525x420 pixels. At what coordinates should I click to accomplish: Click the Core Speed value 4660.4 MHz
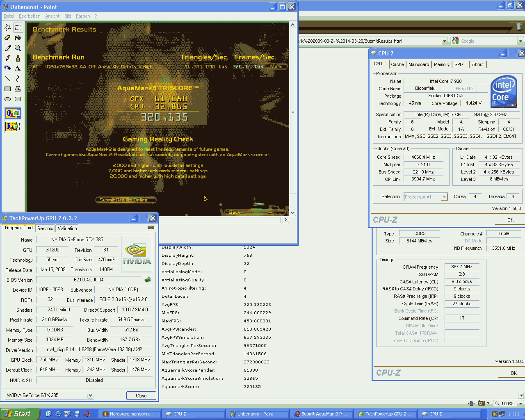pyautogui.click(x=423, y=157)
